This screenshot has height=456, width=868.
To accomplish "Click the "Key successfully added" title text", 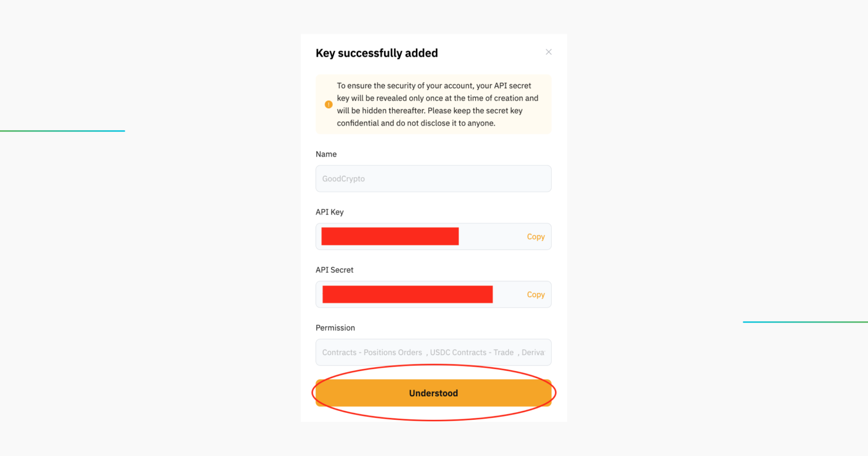I will point(377,53).
